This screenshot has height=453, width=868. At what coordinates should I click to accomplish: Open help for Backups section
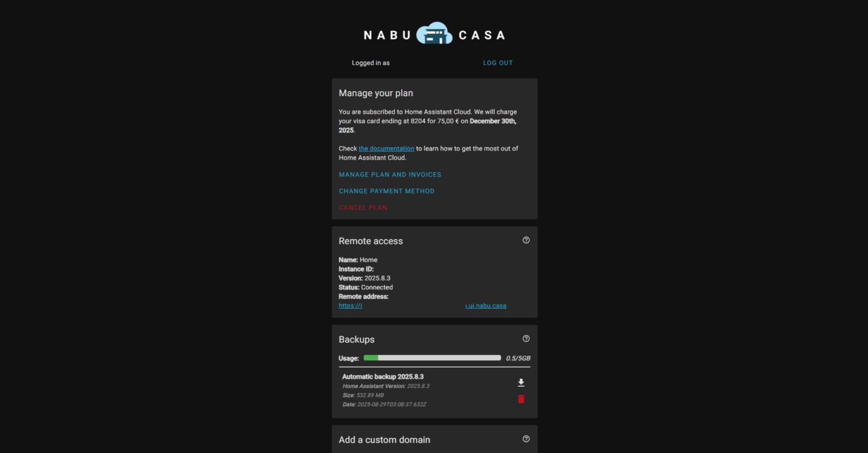tap(526, 339)
